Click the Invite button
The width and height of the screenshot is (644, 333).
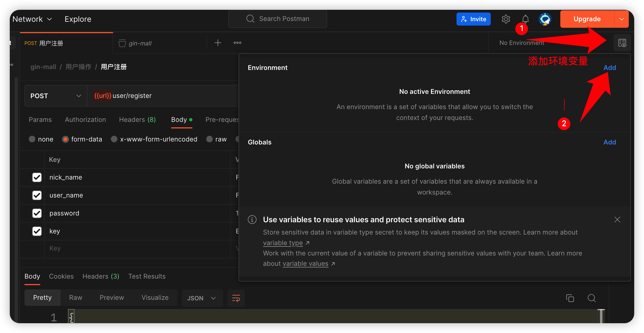pos(473,19)
